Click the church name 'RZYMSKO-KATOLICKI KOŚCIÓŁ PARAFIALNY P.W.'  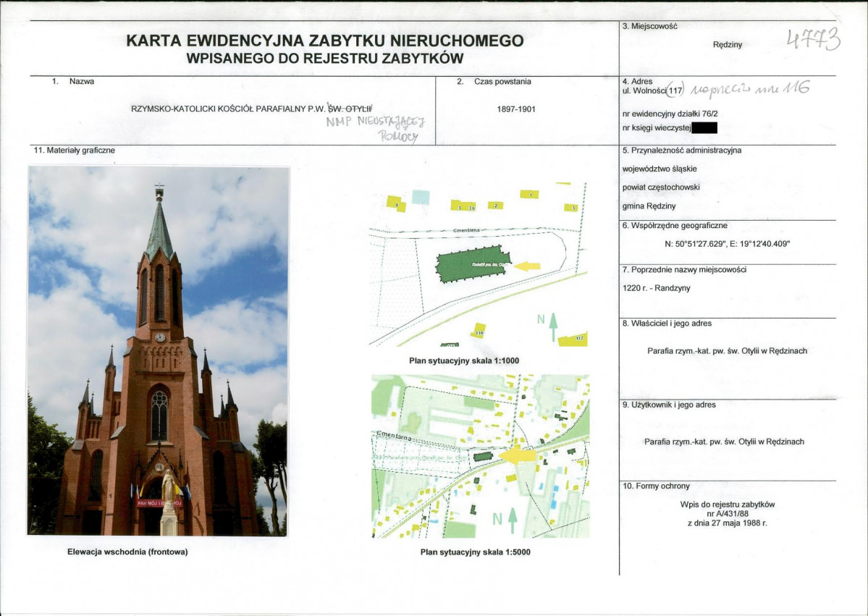(x=229, y=109)
